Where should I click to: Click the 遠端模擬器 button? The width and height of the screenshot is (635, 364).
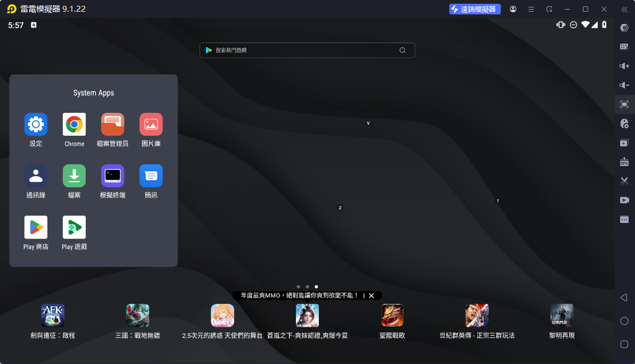(475, 9)
